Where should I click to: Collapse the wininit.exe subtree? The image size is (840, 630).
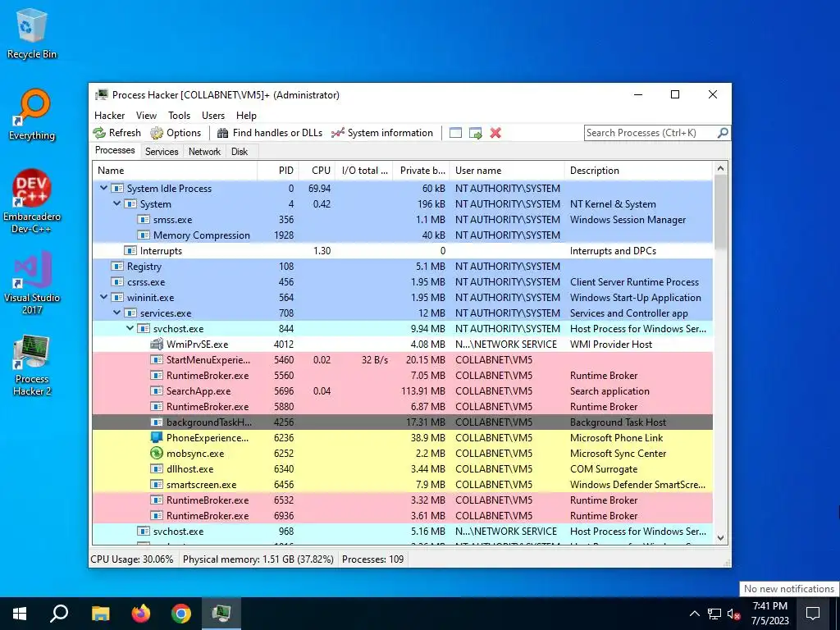[x=104, y=297]
